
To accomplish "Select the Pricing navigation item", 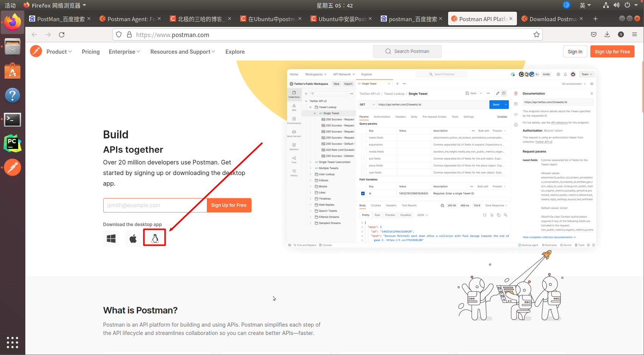I will [90, 51].
